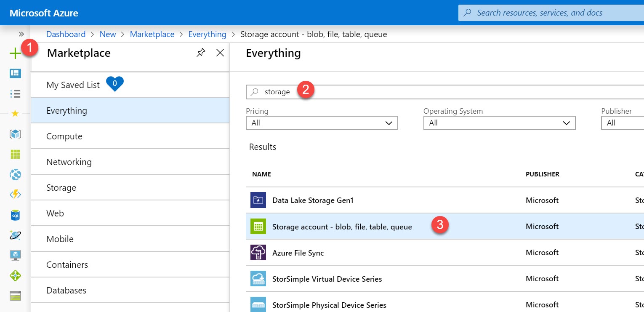Expand the left sidebar with double chevron
The image size is (644, 312).
click(21, 34)
